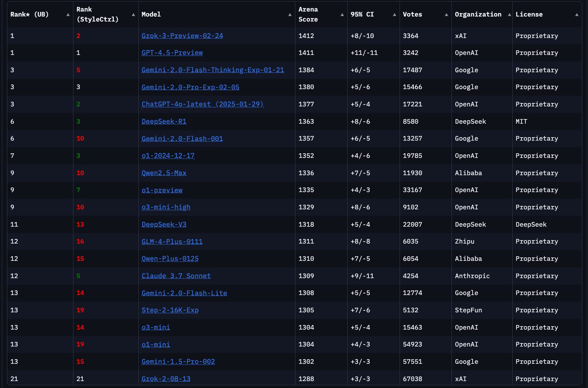Viewport: 588px width, 388px height.
Task: Visit the Claude 3.7 Sonnet link
Action: pyautogui.click(x=176, y=276)
